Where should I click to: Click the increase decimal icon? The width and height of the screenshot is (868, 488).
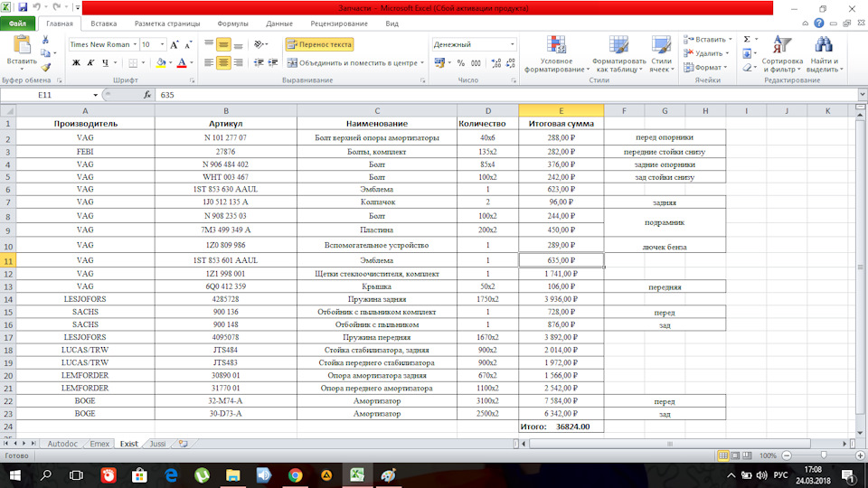[x=496, y=63]
